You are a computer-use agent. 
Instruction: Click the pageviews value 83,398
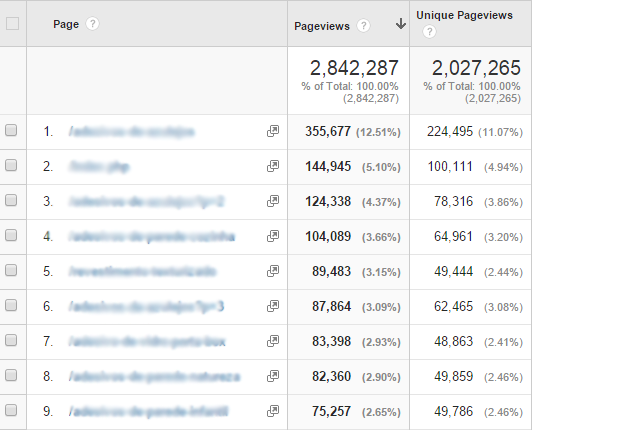[x=331, y=341]
